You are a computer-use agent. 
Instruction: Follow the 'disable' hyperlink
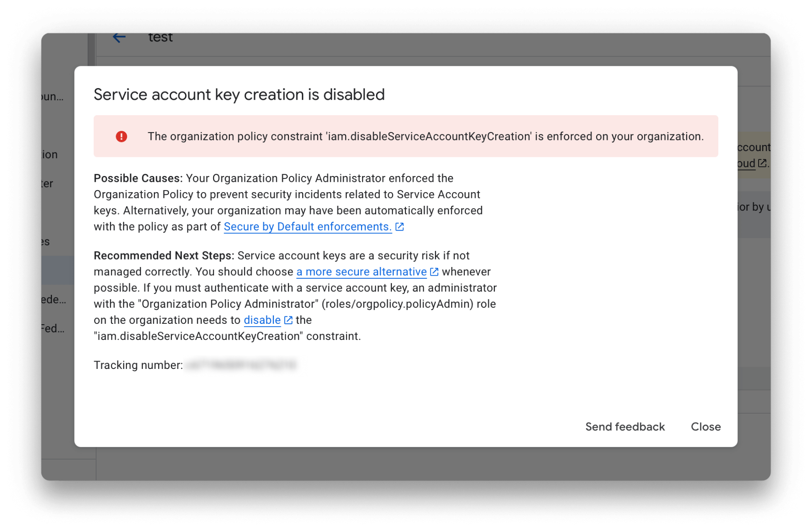pyautogui.click(x=262, y=320)
